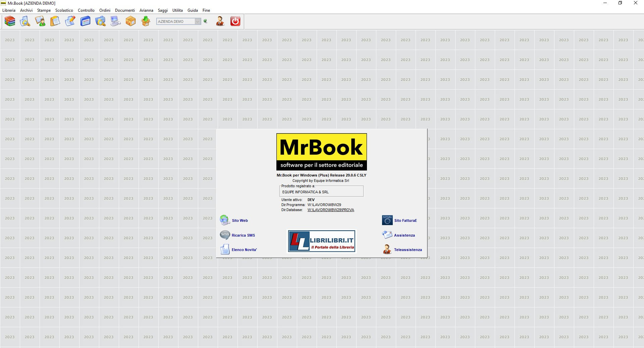Click the document with magnifier toolbar icon
The height and width of the screenshot is (348, 644).
(25, 21)
